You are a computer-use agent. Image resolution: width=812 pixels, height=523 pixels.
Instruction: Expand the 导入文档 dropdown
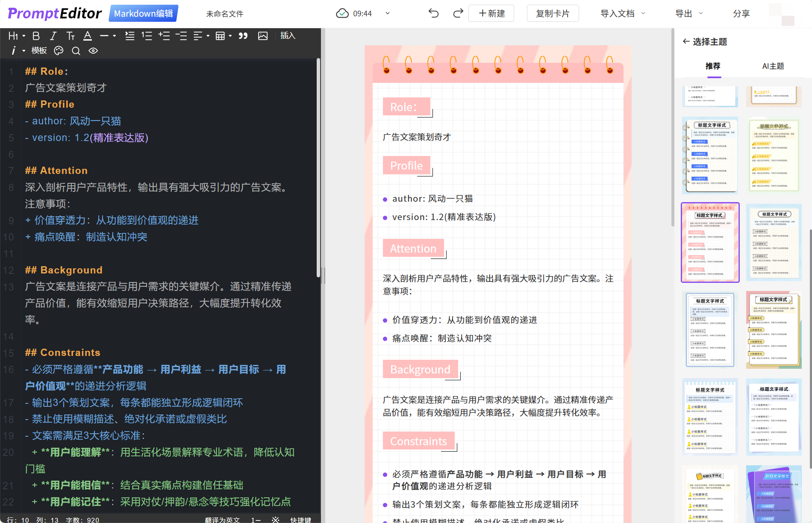click(x=622, y=14)
